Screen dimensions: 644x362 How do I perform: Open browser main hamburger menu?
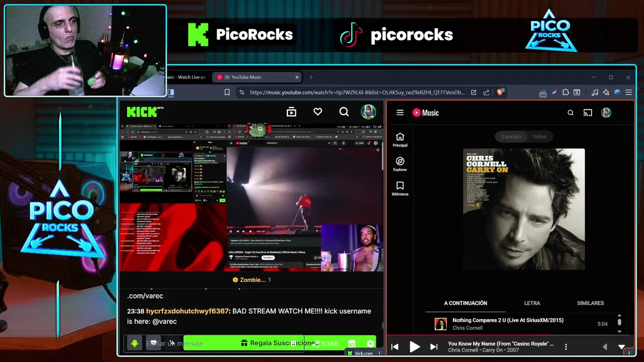click(628, 92)
